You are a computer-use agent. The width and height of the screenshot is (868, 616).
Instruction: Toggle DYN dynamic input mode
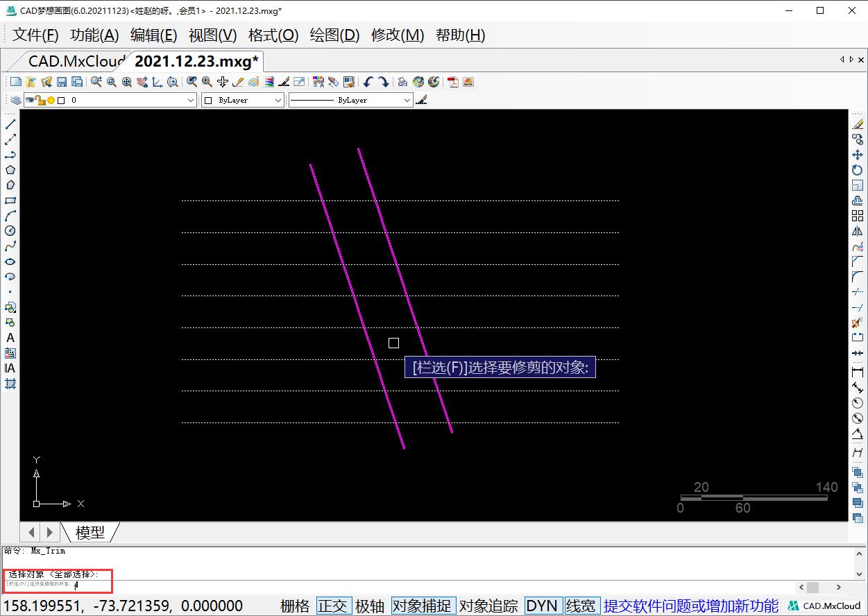click(542, 605)
